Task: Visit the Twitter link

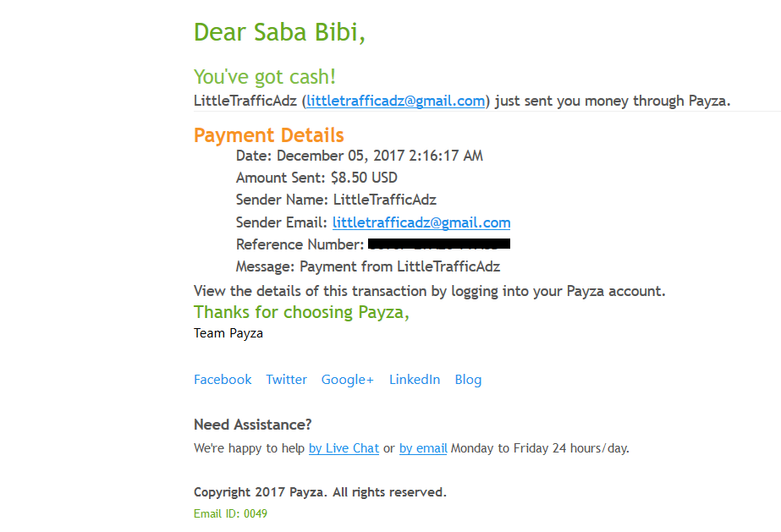Action: [x=286, y=380]
